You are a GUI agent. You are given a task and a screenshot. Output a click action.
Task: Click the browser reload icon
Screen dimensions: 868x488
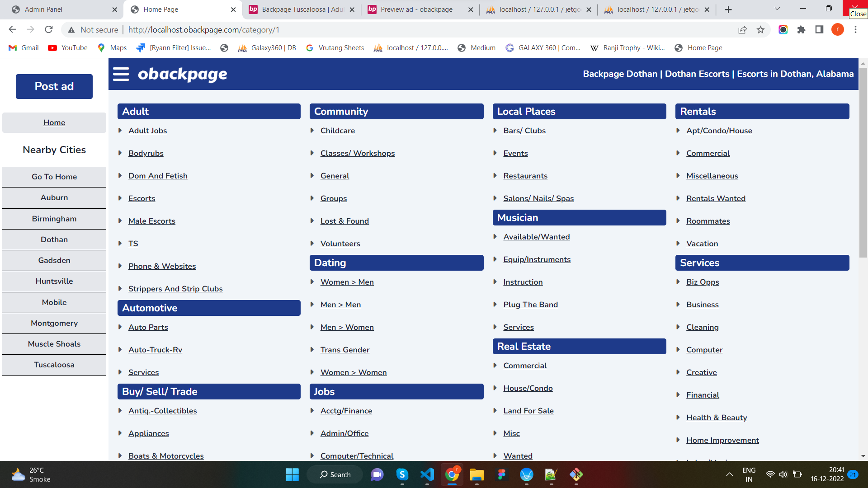(49, 29)
